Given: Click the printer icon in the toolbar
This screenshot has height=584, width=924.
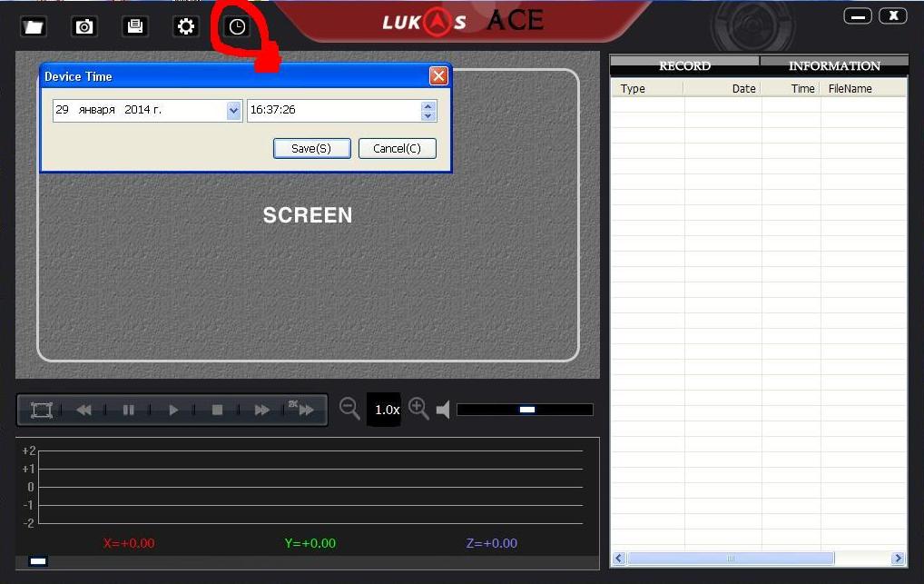Looking at the screenshot, I should (x=135, y=26).
